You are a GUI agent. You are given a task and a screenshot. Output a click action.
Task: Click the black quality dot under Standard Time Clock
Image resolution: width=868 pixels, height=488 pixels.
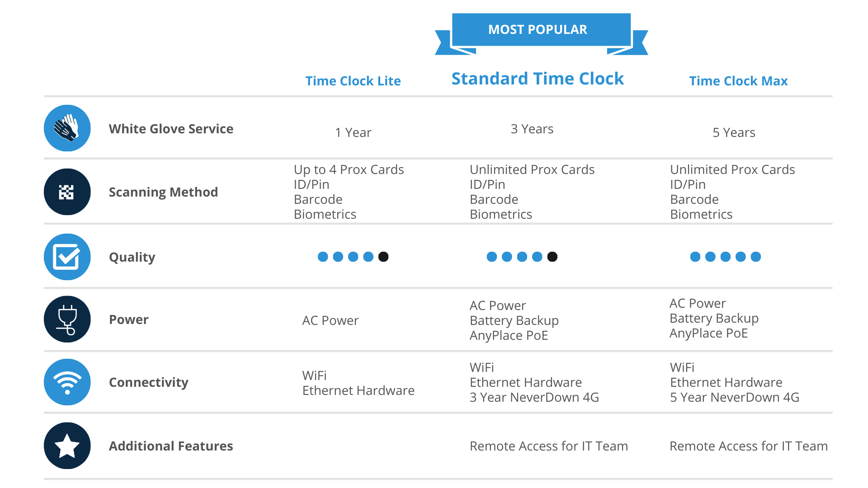tap(552, 257)
